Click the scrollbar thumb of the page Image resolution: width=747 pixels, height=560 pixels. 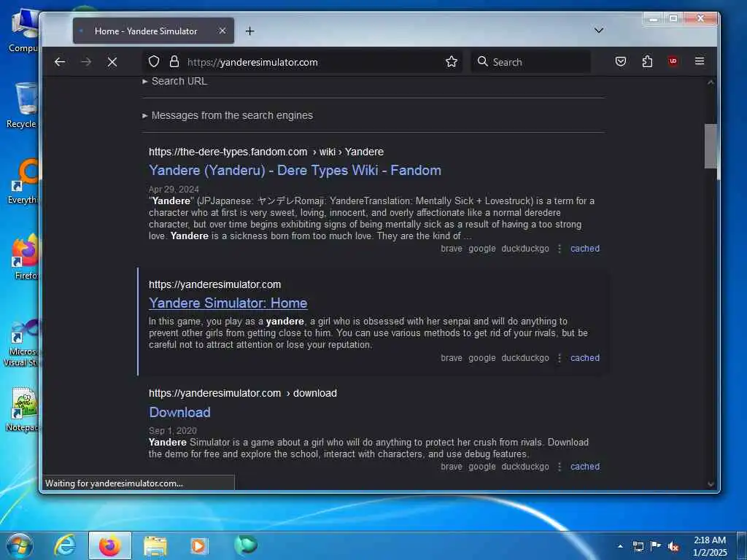tap(711, 146)
